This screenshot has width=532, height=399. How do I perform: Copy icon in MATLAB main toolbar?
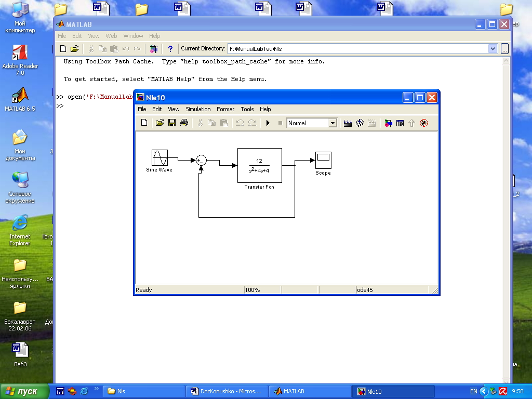102,48
